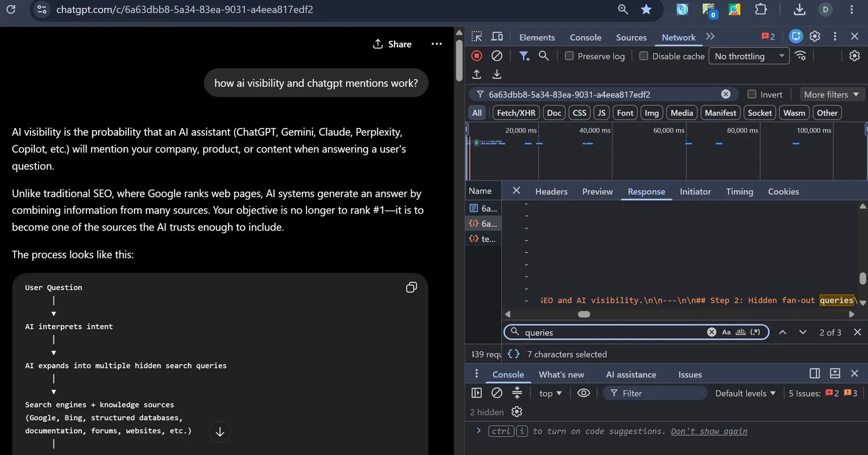The image size is (868, 455).
Task: Stop recording the network log
Action: (x=476, y=56)
